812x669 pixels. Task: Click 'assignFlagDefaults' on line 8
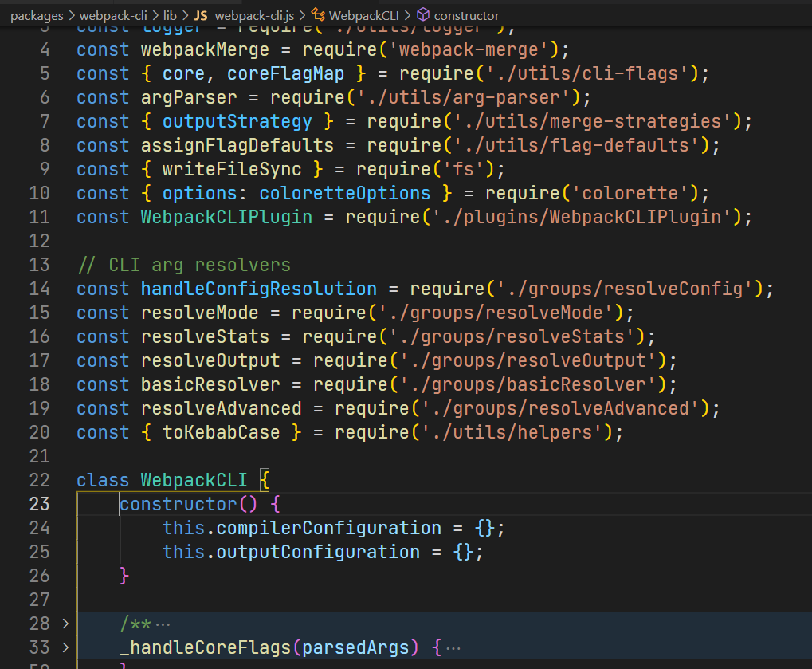pyautogui.click(x=237, y=145)
